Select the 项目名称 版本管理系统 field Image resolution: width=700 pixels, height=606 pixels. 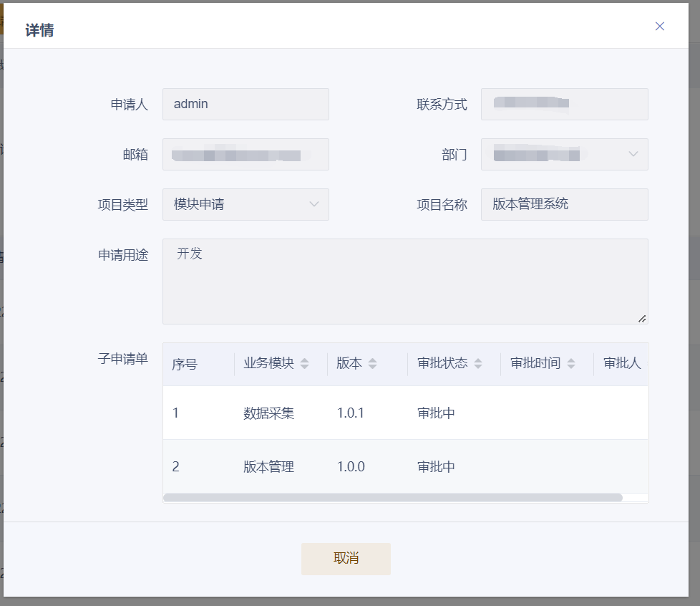[564, 204]
